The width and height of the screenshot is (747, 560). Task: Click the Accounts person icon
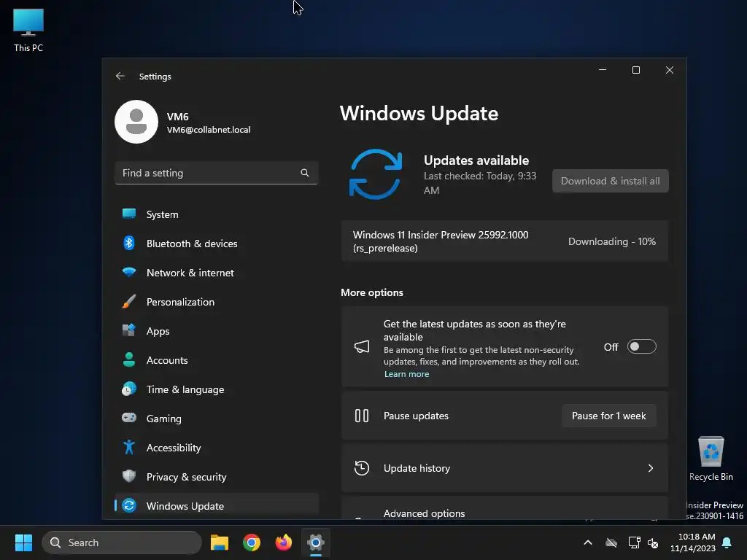tap(128, 359)
